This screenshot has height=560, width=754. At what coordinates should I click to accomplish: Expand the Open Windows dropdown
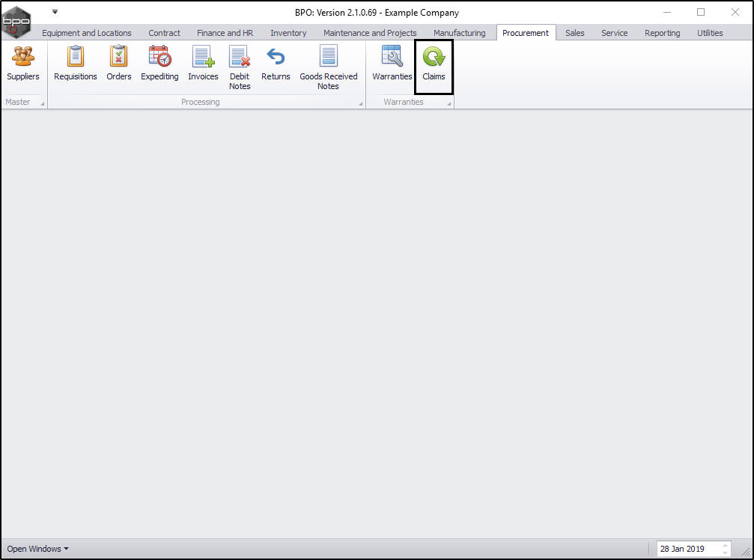click(x=37, y=549)
